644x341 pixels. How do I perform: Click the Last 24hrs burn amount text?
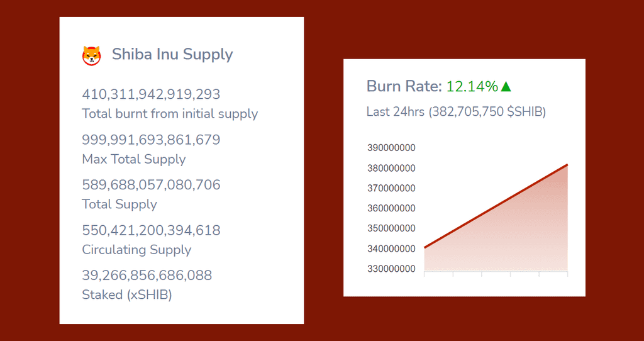click(x=457, y=112)
